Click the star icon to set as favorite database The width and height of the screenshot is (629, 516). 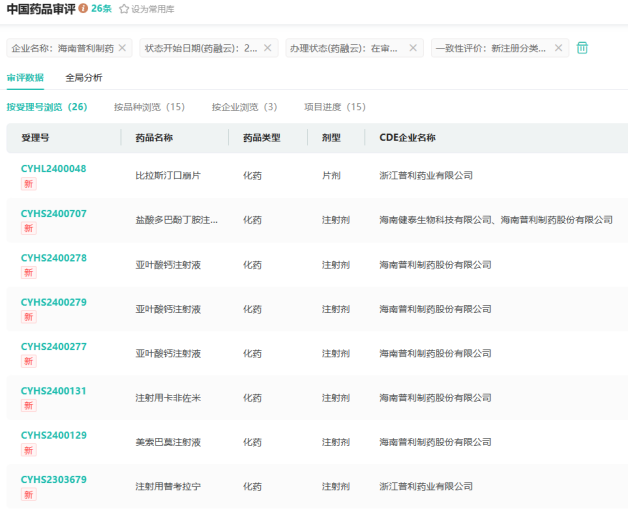pyautogui.click(x=124, y=9)
